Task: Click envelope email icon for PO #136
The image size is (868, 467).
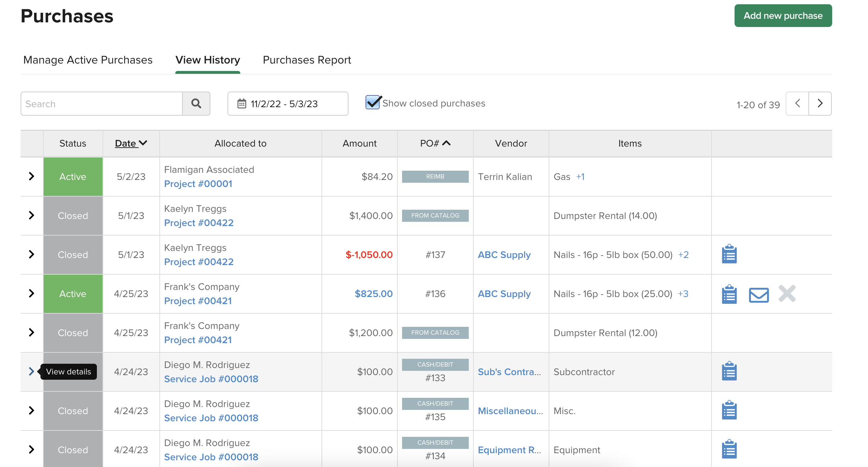Action: point(759,294)
